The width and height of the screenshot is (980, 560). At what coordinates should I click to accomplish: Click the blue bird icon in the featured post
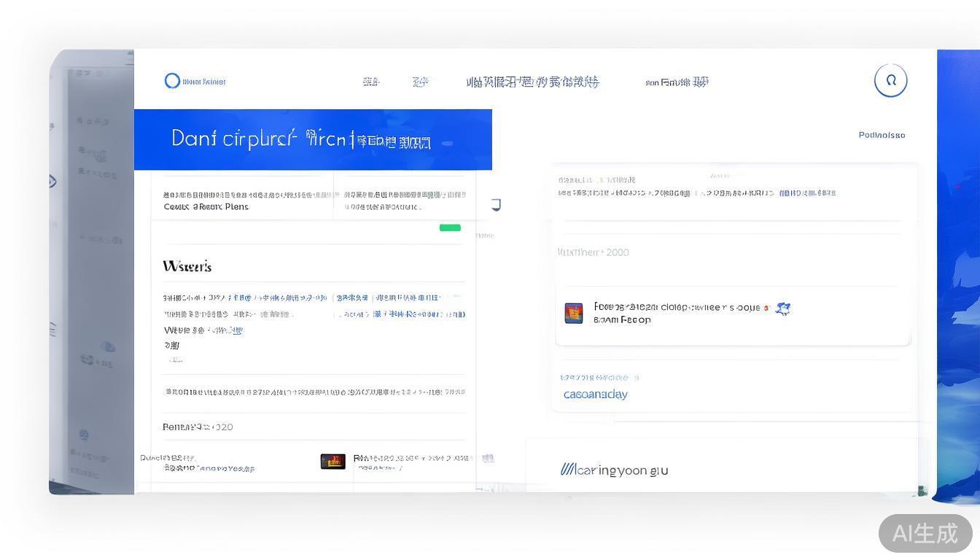(x=782, y=308)
